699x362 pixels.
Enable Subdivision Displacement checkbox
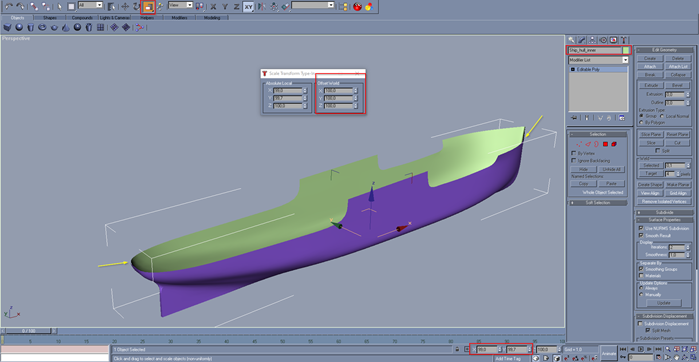641,323
